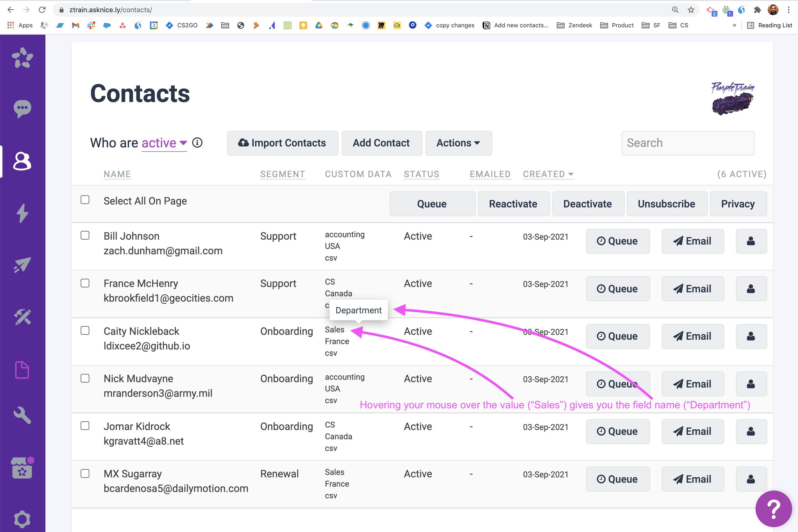798x532 pixels.
Task: Click the wrench tools sidebar icon
Action: coord(22,415)
